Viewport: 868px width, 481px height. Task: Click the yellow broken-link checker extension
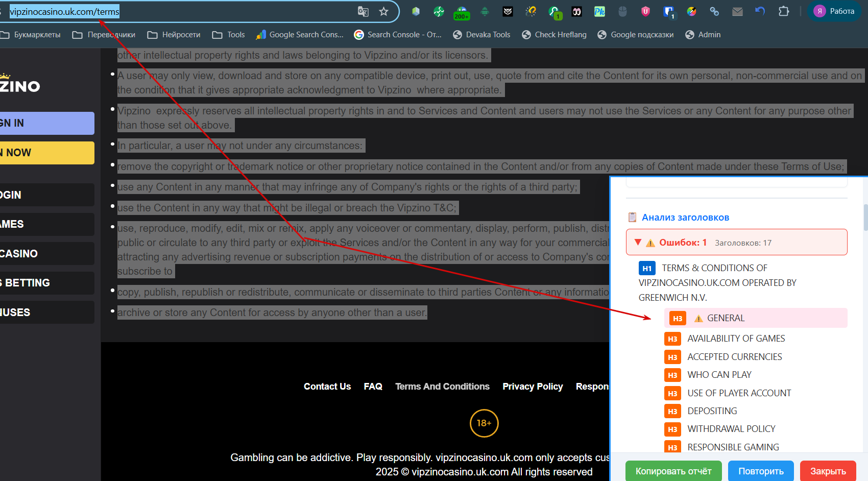coord(531,11)
